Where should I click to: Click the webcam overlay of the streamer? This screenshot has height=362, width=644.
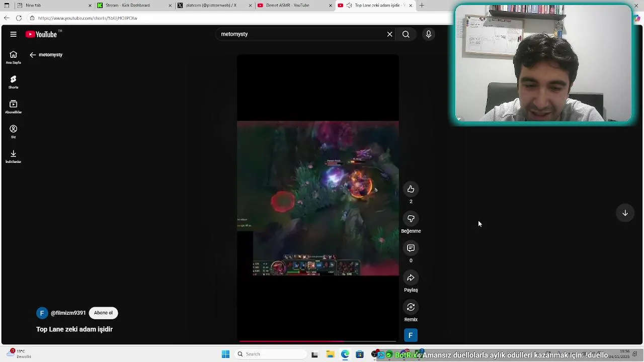click(x=543, y=63)
